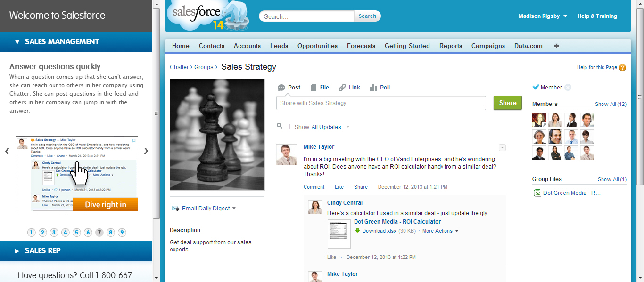
Task: Open the Opportunities tab
Action: [x=317, y=46]
